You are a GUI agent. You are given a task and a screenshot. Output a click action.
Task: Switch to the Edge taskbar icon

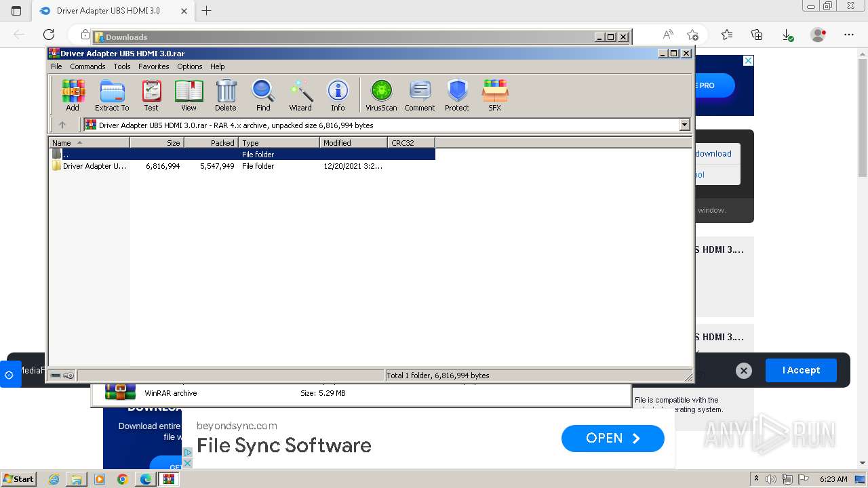pyautogui.click(x=146, y=479)
